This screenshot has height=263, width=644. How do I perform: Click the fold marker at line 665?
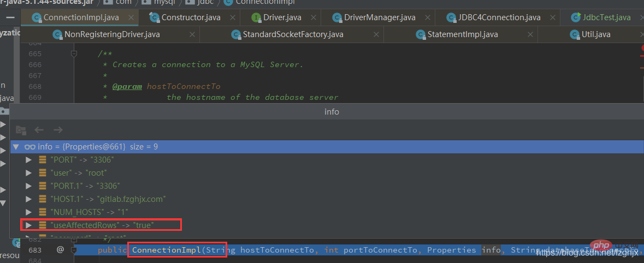pyautogui.click(x=74, y=53)
